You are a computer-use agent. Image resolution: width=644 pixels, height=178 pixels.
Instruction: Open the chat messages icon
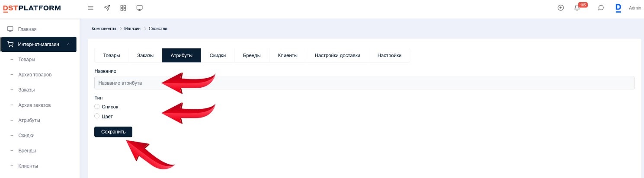point(601,8)
